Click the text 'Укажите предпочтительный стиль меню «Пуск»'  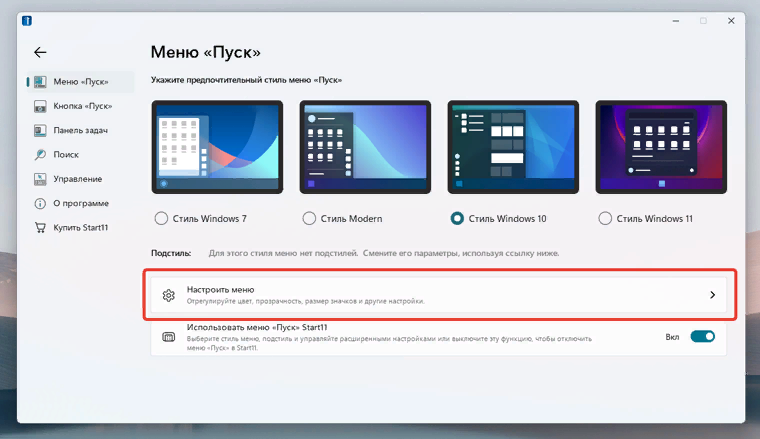point(246,80)
